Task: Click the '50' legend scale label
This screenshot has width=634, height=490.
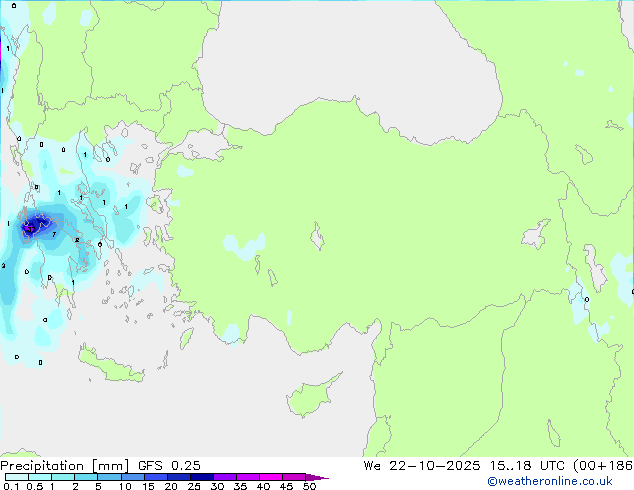Action: [309, 486]
